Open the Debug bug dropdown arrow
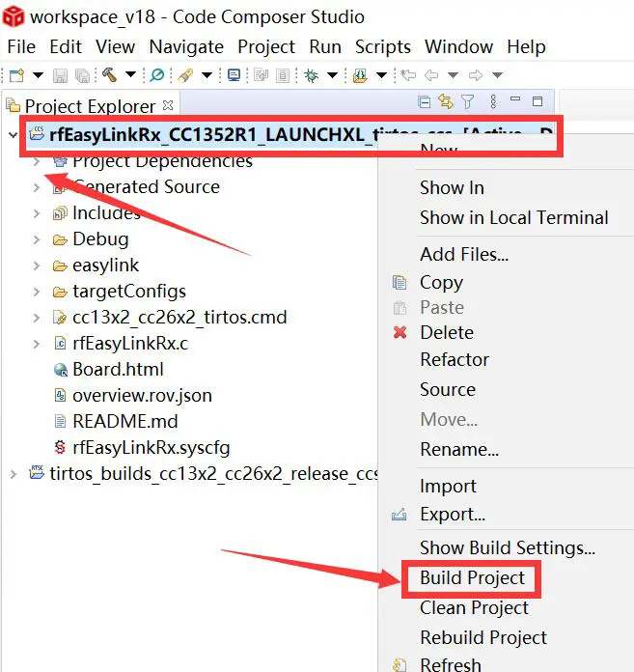The image size is (634, 672). pos(332,75)
